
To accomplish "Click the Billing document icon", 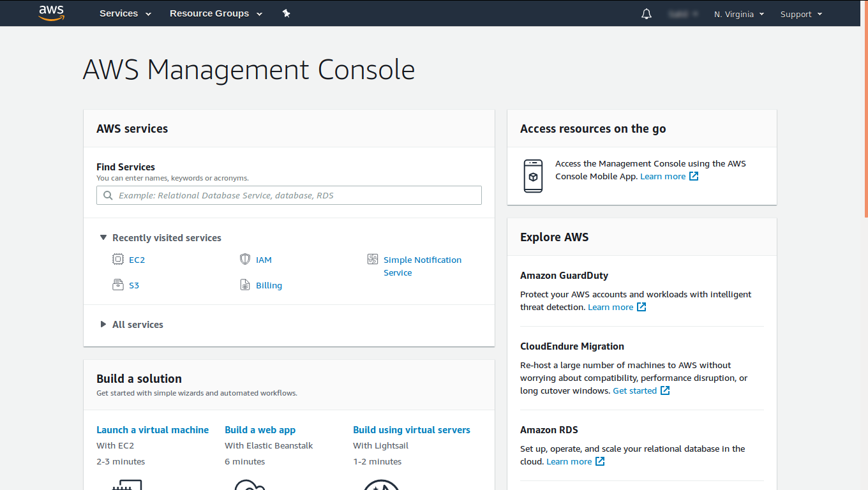I will 245,285.
